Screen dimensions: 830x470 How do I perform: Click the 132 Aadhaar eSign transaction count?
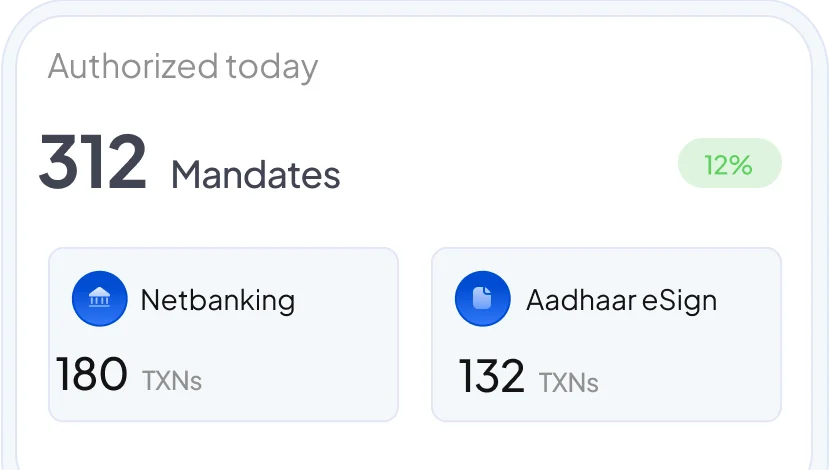[x=491, y=376]
